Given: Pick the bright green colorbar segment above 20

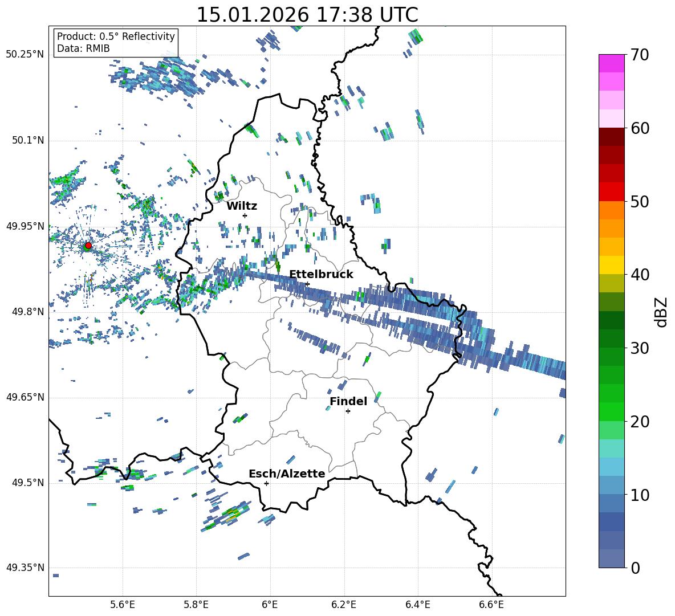Looking at the screenshot, I should (x=612, y=411).
